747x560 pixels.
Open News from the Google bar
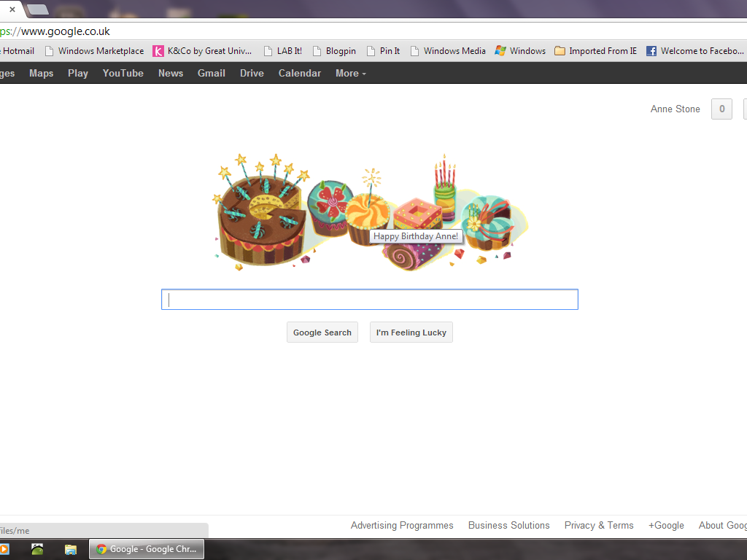click(171, 74)
